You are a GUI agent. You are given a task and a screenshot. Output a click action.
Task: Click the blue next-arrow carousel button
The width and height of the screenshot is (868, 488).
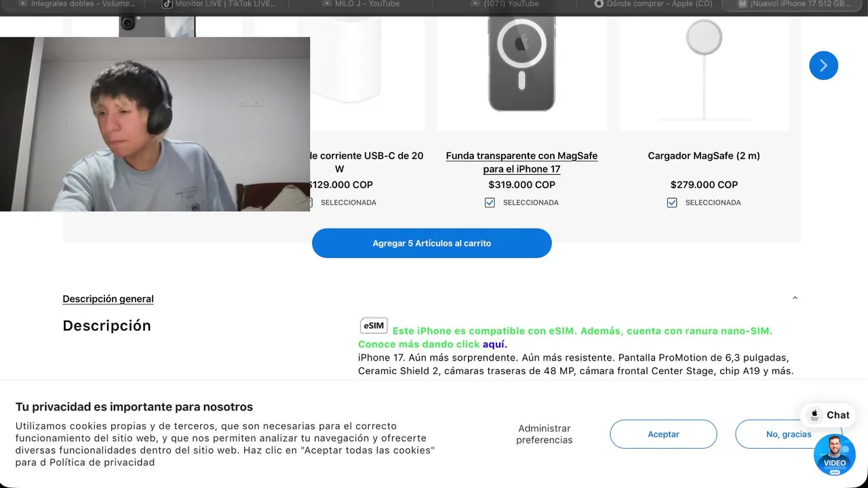click(x=823, y=66)
